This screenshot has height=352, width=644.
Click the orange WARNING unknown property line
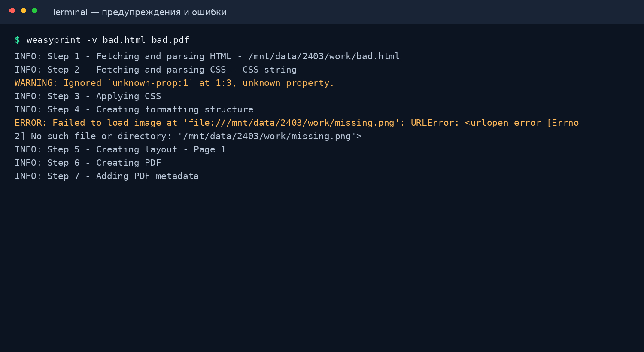pos(174,83)
